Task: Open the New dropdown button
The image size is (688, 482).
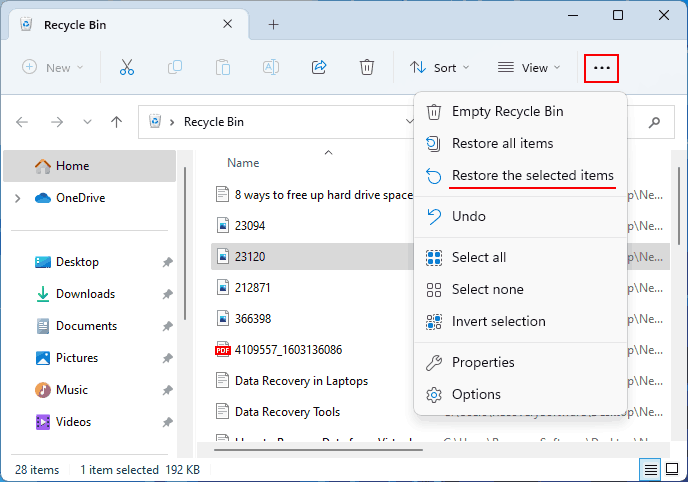Action: click(53, 68)
